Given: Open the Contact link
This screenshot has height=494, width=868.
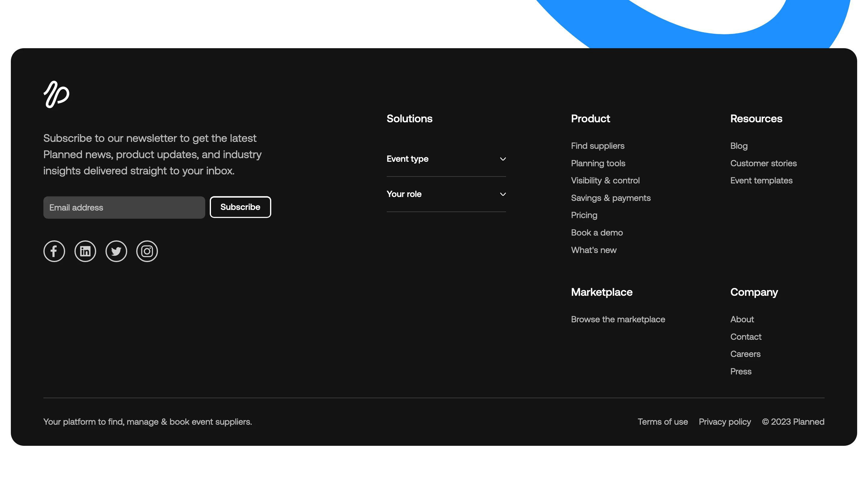Looking at the screenshot, I should pyautogui.click(x=746, y=337).
